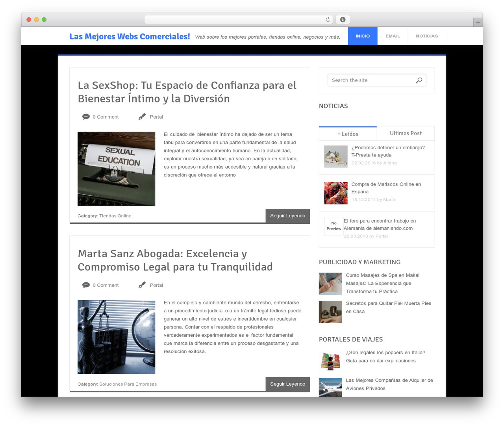Click the house and keys embargo thumbnail
The width and height of the screenshot is (504, 427).
pyautogui.click(x=336, y=156)
